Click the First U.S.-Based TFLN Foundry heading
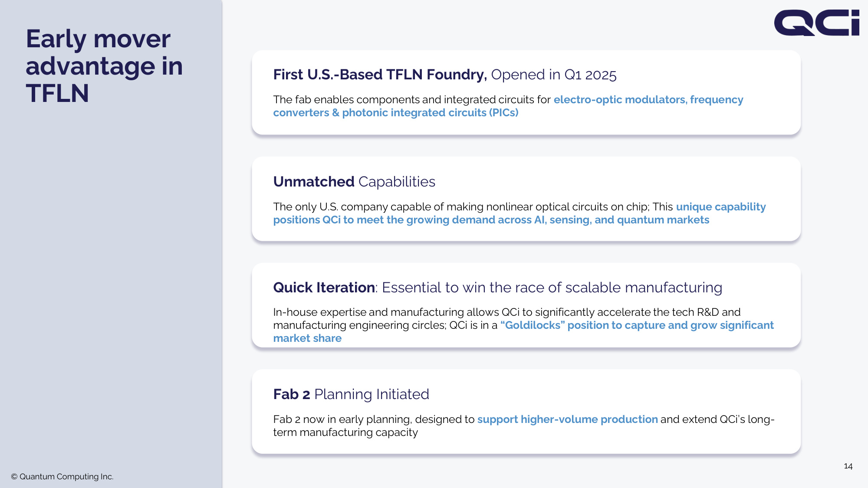The image size is (868, 488). tap(380, 75)
